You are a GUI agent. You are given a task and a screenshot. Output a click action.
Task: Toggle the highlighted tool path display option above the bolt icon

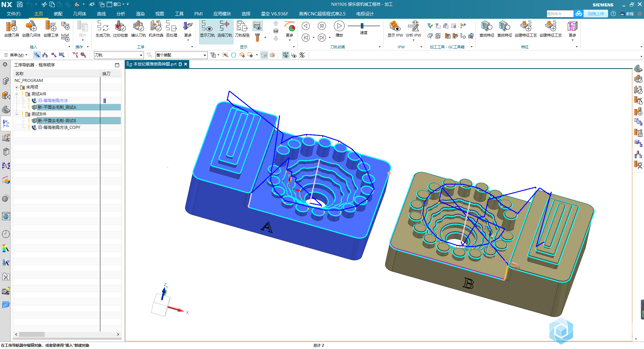257,26
